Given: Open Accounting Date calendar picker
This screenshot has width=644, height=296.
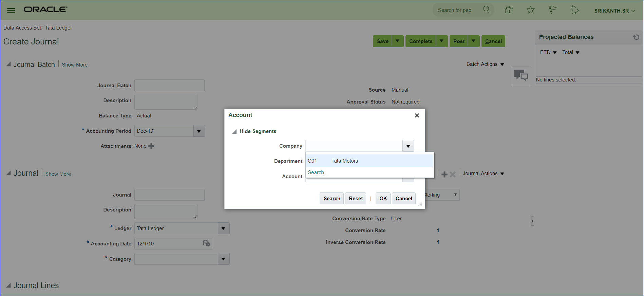Looking at the screenshot, I should (206, 243).
